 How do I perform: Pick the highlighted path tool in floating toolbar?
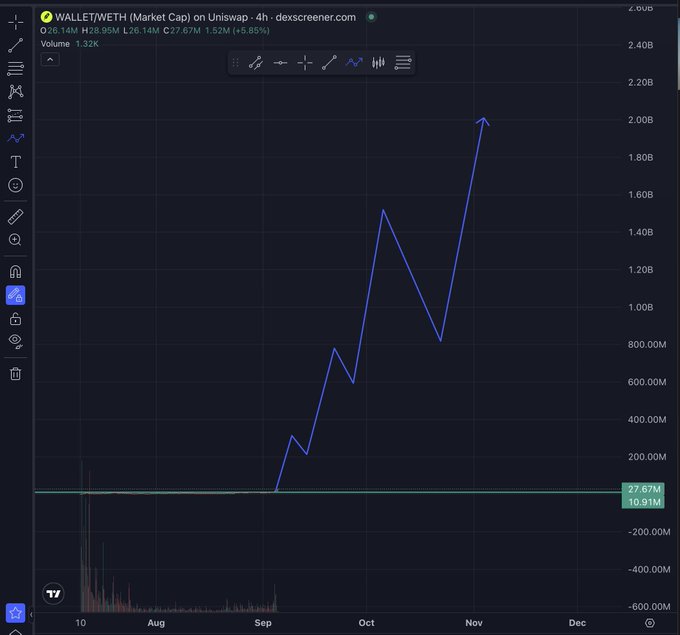[x=354, y=63]
